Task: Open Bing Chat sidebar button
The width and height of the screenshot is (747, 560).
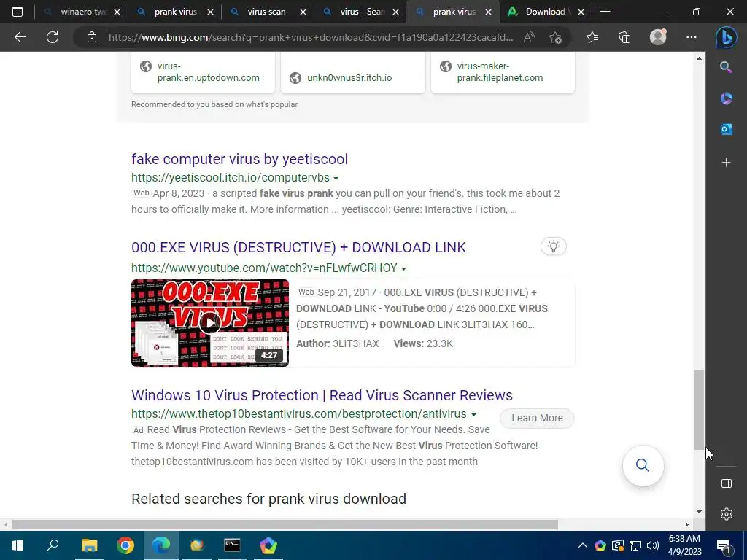Action: pos(726,37)
